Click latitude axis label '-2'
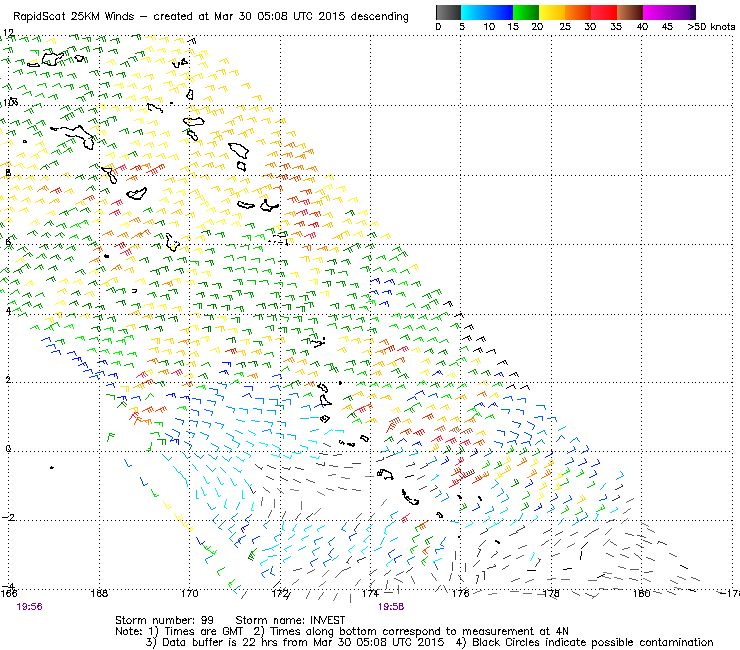This screenshot has height=650, width=740. point(8,517)
